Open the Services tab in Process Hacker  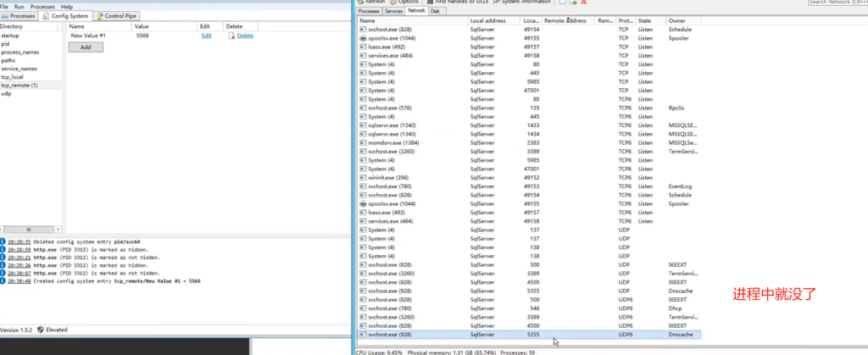[x=393, y=11]
